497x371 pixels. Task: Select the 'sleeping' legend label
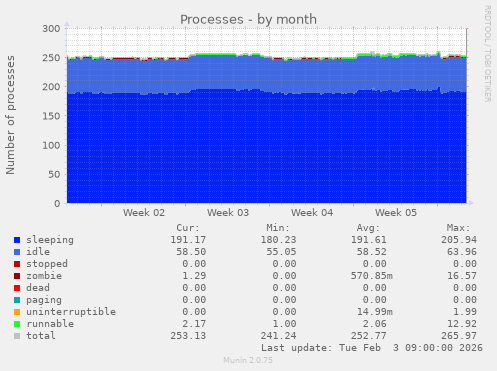click(50, 240)
